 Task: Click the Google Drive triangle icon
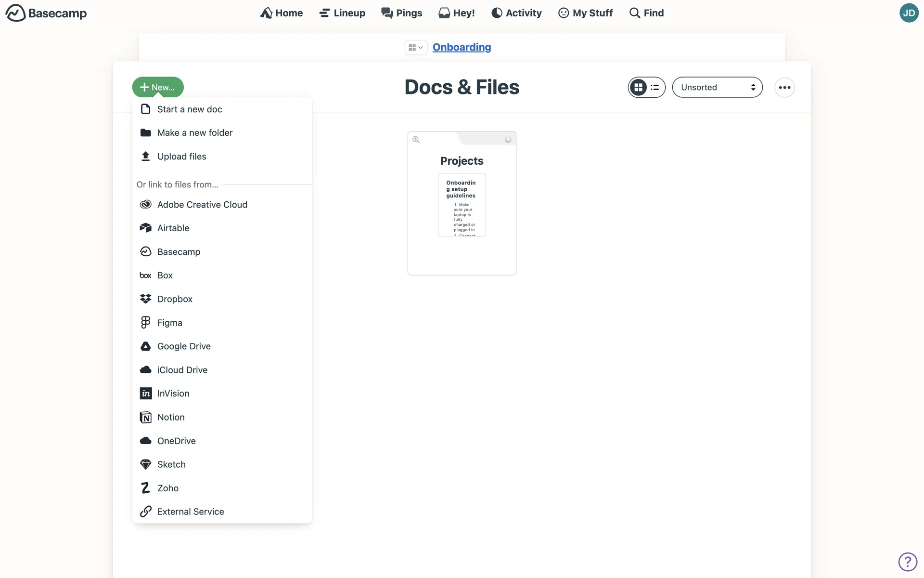click(x=145, y=346)
